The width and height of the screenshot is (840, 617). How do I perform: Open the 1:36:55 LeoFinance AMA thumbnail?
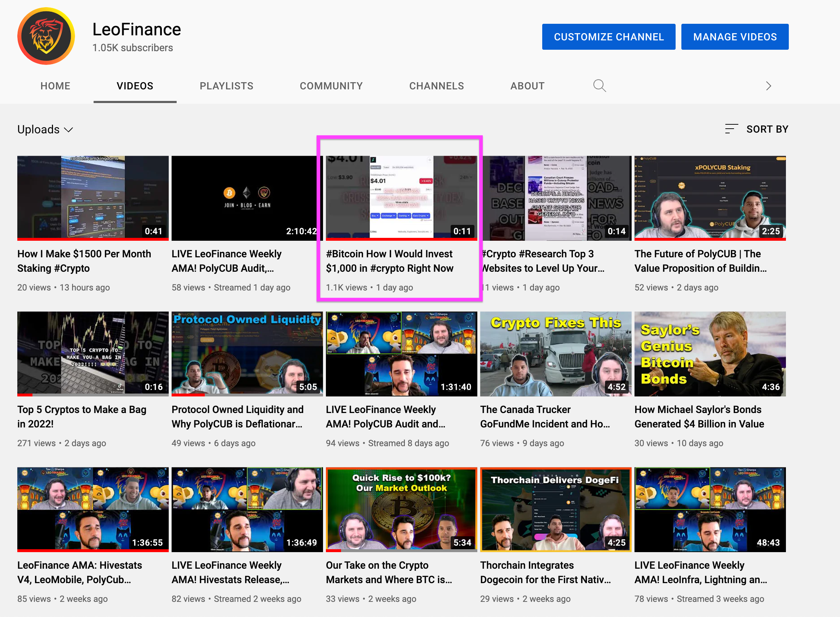93,510
